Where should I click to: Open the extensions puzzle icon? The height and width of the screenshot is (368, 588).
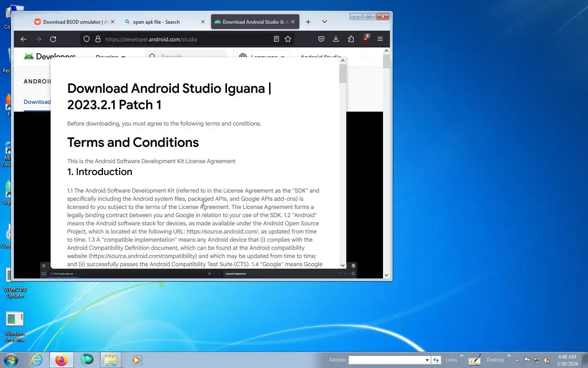pyautogui.click(x=351, y=39)
